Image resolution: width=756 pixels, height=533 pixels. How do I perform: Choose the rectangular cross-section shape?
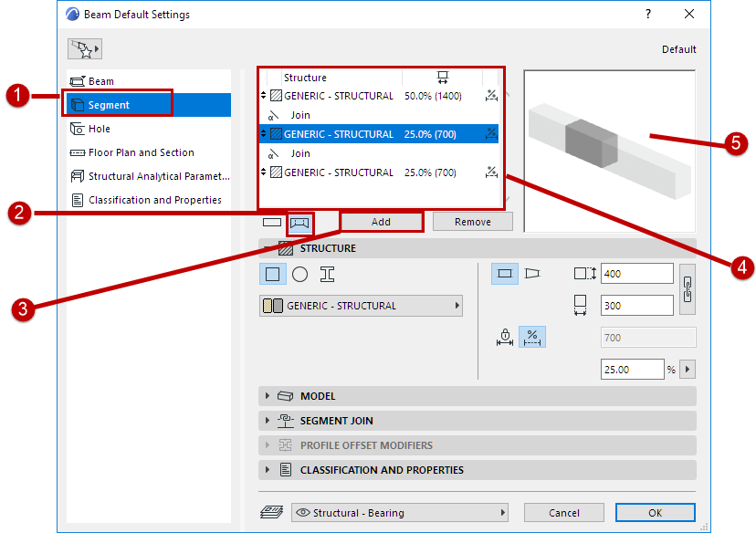click(x=272, y=274)
